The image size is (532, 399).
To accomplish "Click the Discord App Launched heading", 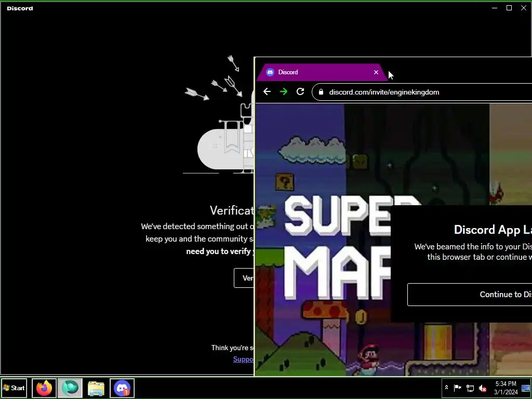I will pos(493,230).
